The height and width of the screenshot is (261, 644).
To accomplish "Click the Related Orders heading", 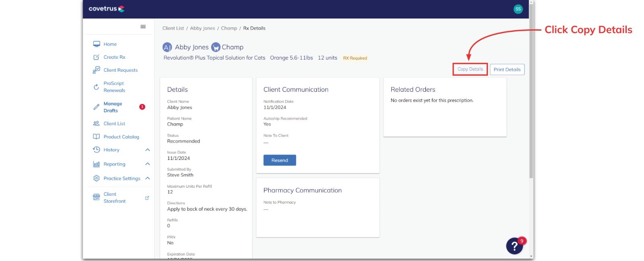I will pyautogui.click(x=413, y=89).
